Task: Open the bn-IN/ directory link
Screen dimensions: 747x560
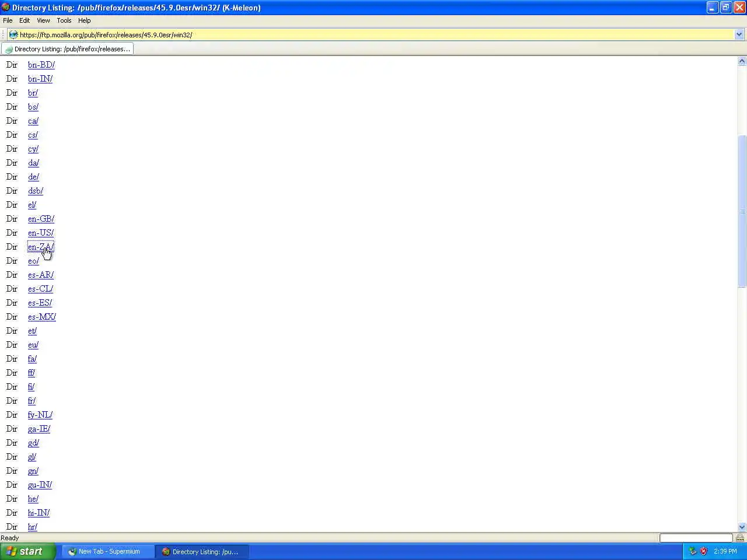Action: 40,79
